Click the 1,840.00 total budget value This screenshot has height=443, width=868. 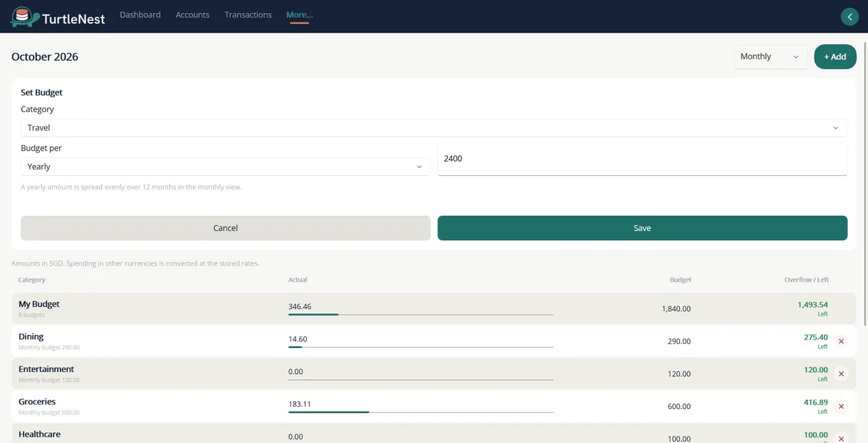pos(676,309)
